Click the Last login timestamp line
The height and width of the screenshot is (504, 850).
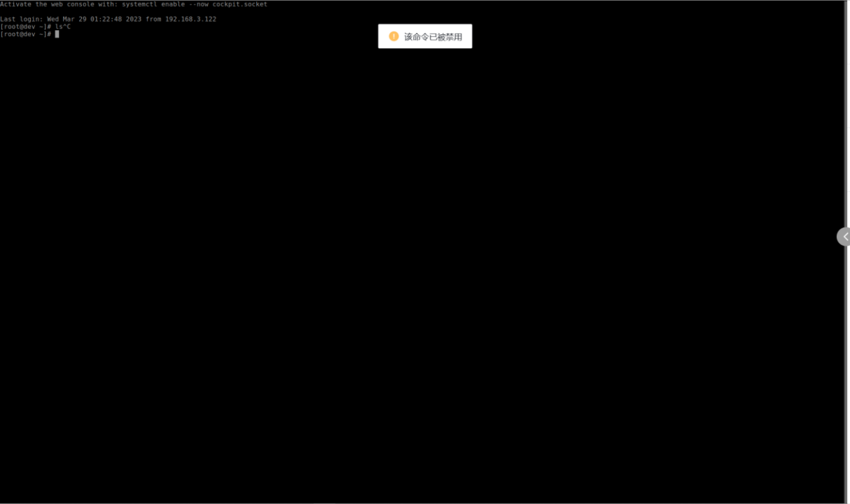[x=109, y=19]
